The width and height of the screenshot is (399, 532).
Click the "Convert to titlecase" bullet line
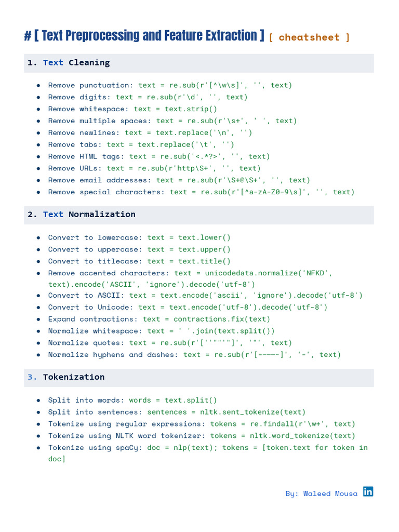tap(139, 261)
